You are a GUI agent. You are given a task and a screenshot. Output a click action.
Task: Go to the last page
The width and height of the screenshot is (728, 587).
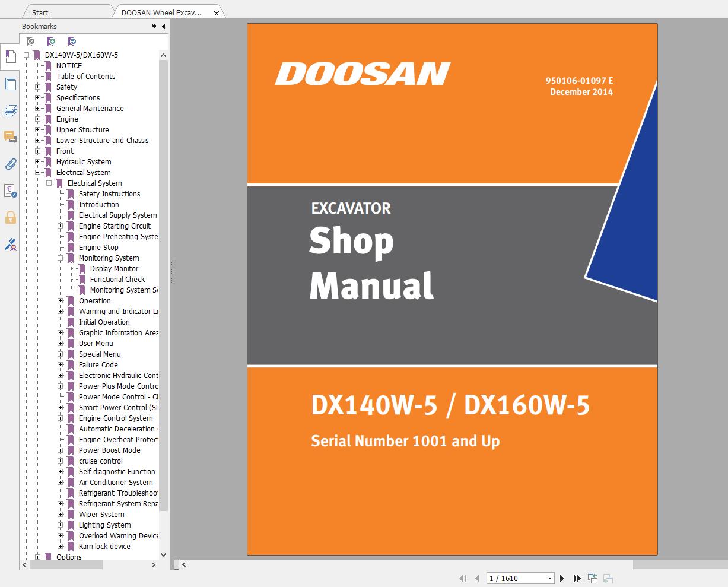click(x=577, y=578)
